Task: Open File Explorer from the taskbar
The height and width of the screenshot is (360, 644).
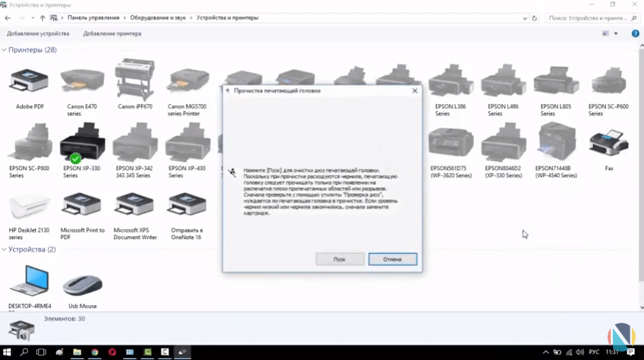Action: [77, 352]
